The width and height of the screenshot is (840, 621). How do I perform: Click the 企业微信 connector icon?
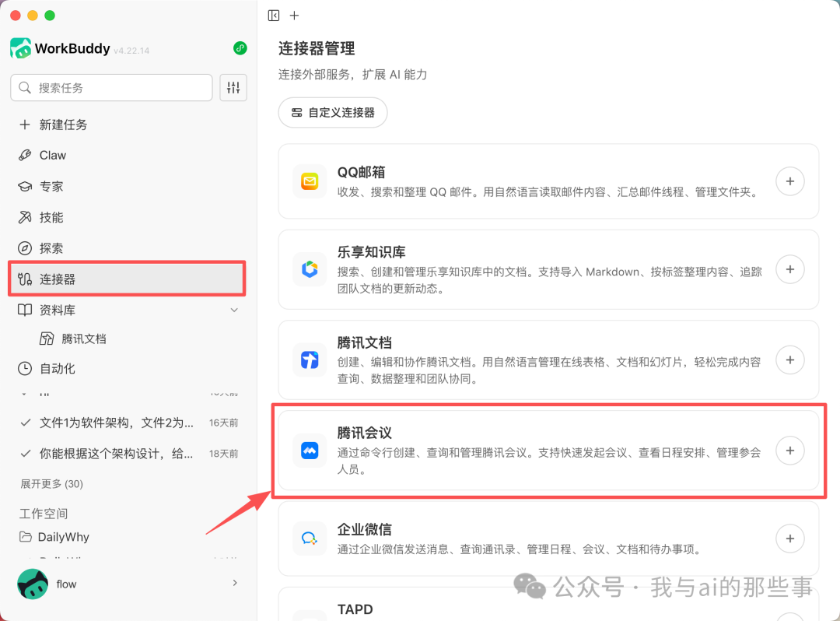tap(310, 538)
